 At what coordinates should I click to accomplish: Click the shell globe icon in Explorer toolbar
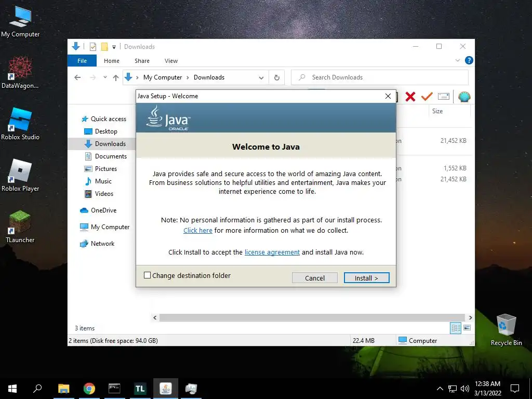(x=464, y=97)
